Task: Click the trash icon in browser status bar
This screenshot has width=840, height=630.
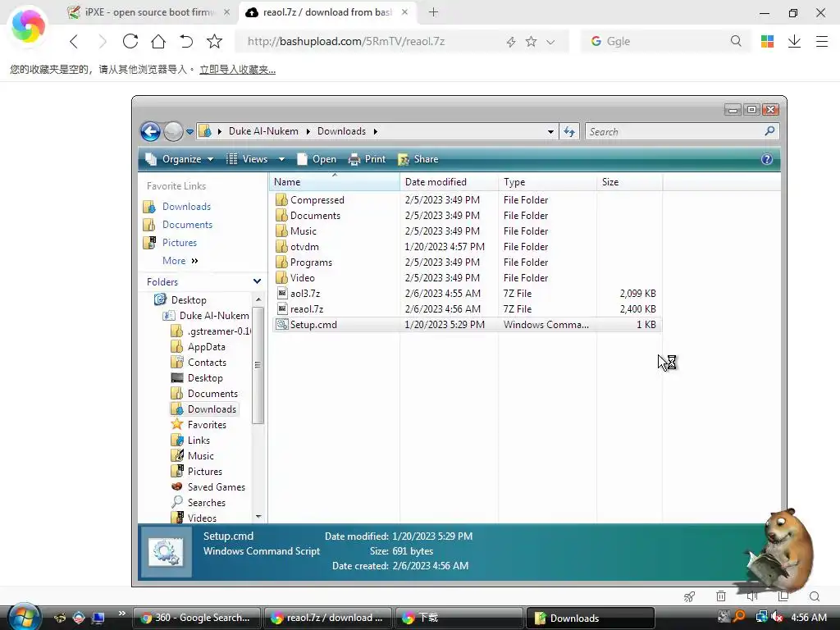Action: [721, 596]
